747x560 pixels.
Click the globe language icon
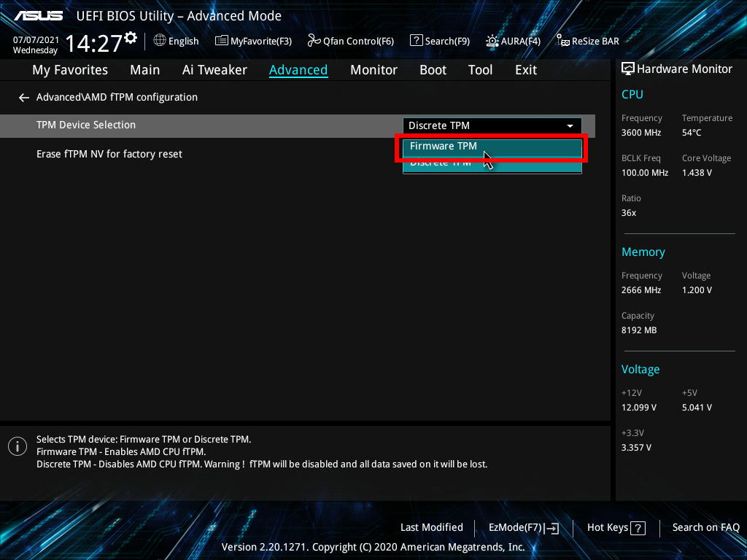pos(160,41)
